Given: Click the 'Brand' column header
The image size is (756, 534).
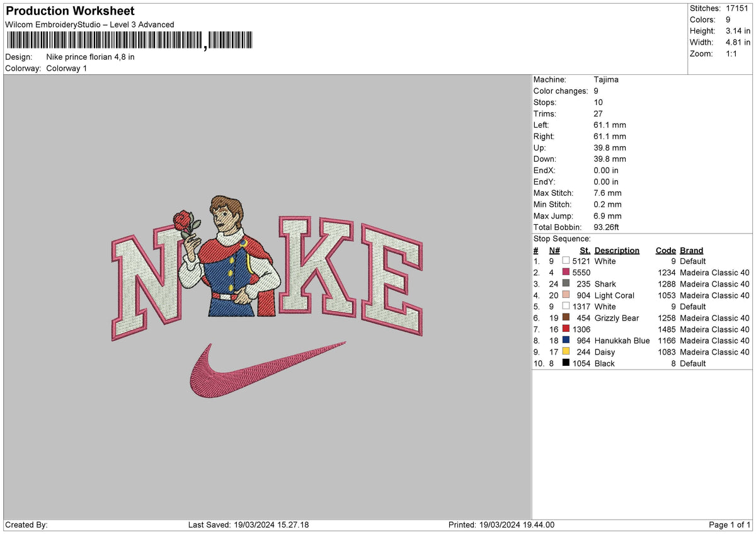Looking at the screenshot, I should pyautogui.click(x=691, y=250).
